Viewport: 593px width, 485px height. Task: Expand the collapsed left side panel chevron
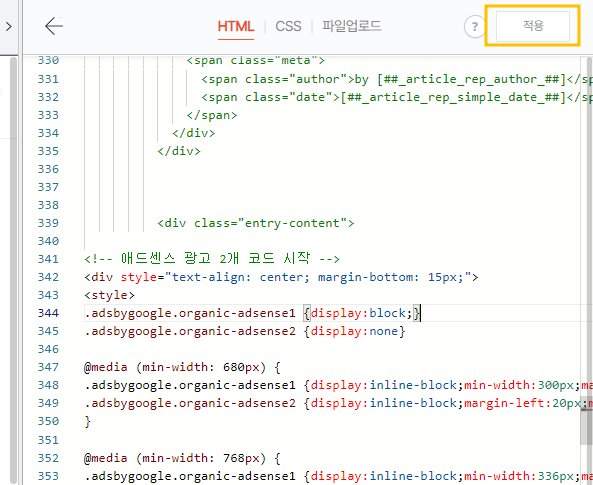[x=9, y=26]
